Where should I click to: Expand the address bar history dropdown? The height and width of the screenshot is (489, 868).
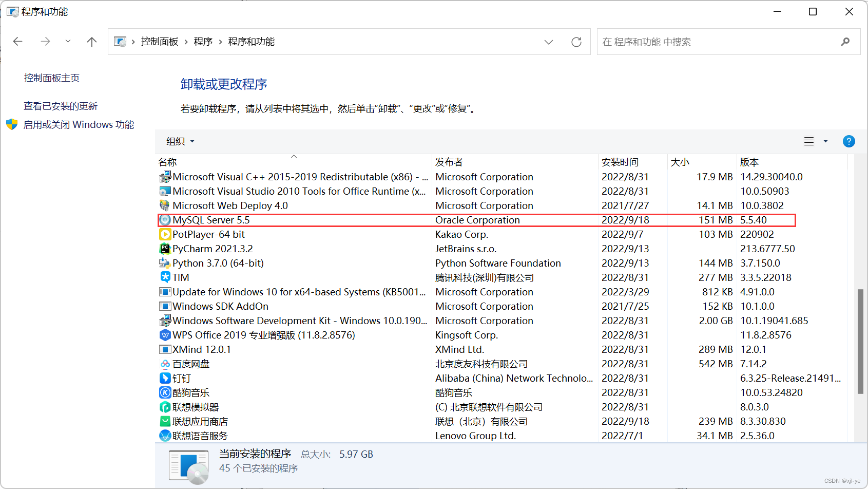(549, 42)
